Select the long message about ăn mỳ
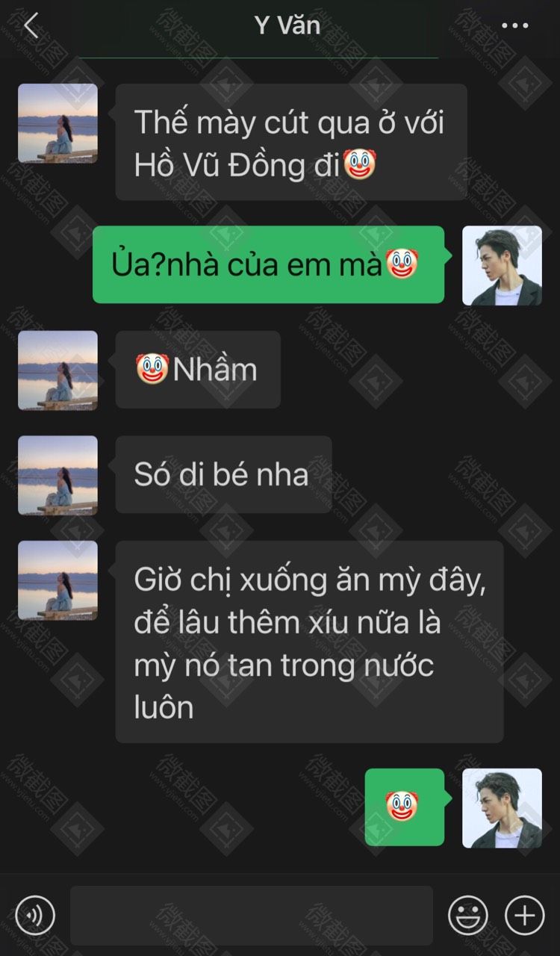The width and height of the screenshot is (560, 956). (309, 642)
